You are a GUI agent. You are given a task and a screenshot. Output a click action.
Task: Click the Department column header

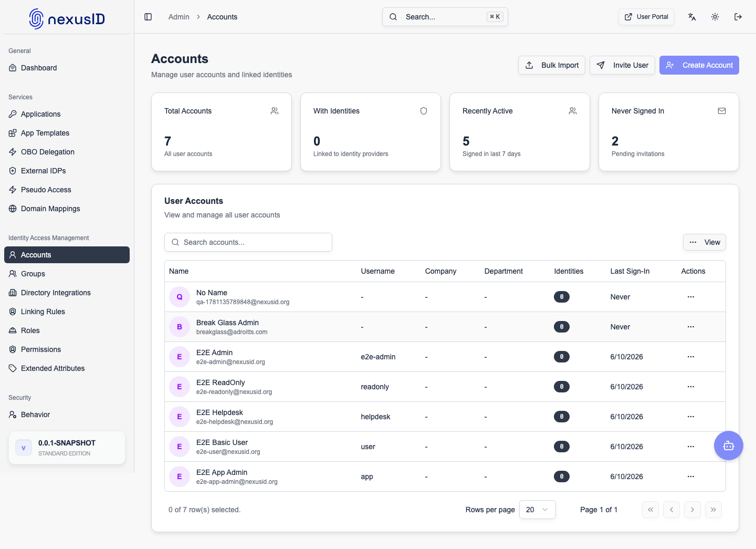point(503,271)
